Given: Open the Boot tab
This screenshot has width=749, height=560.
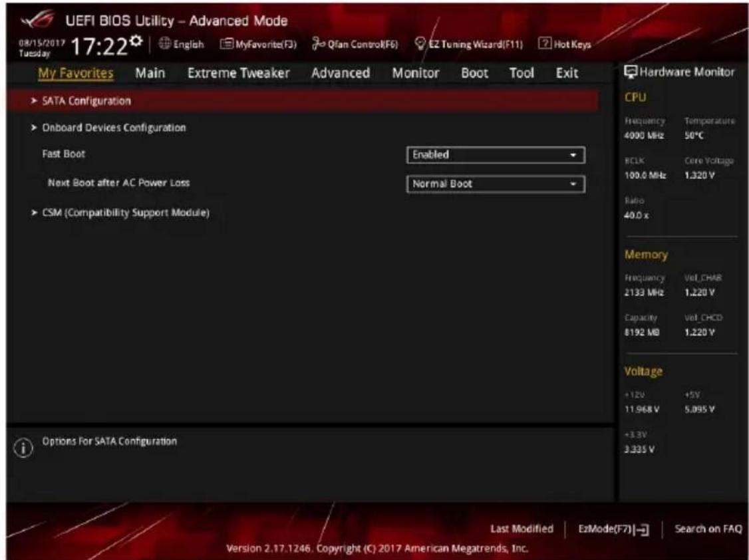Looking at the screenshot, I should (x=474, y=73).
